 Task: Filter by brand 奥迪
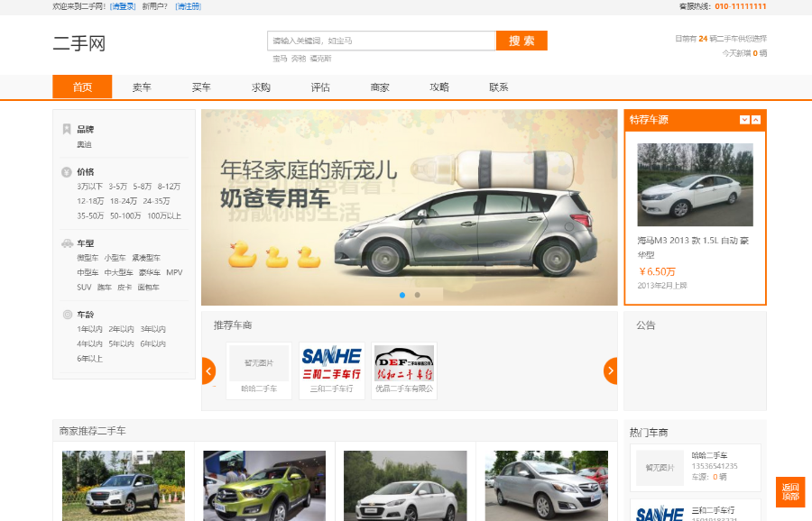[84, 144]
